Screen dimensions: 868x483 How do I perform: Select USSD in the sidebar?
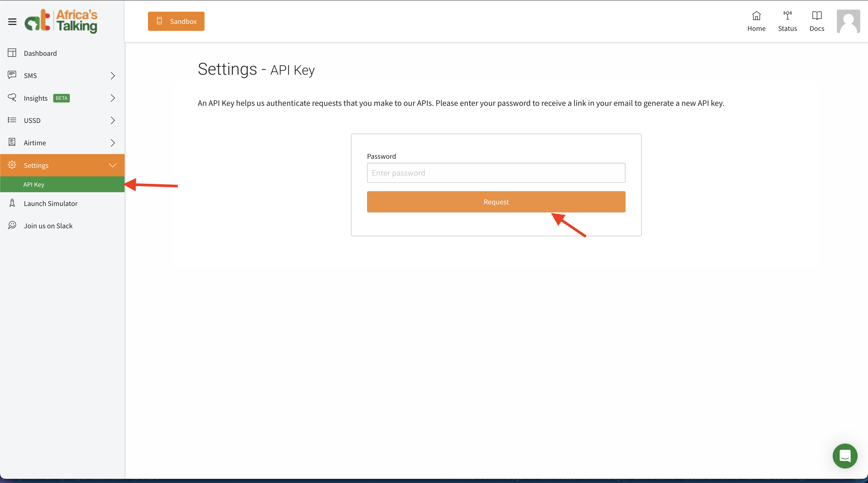coord(62,120)
